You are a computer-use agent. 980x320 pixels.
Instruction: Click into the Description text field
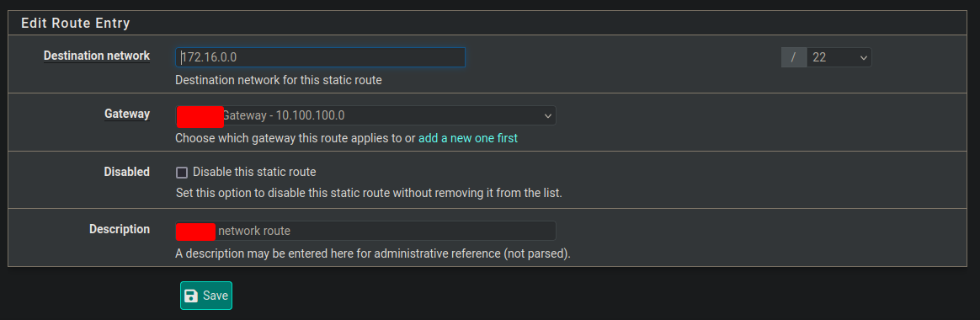(365, 231)
